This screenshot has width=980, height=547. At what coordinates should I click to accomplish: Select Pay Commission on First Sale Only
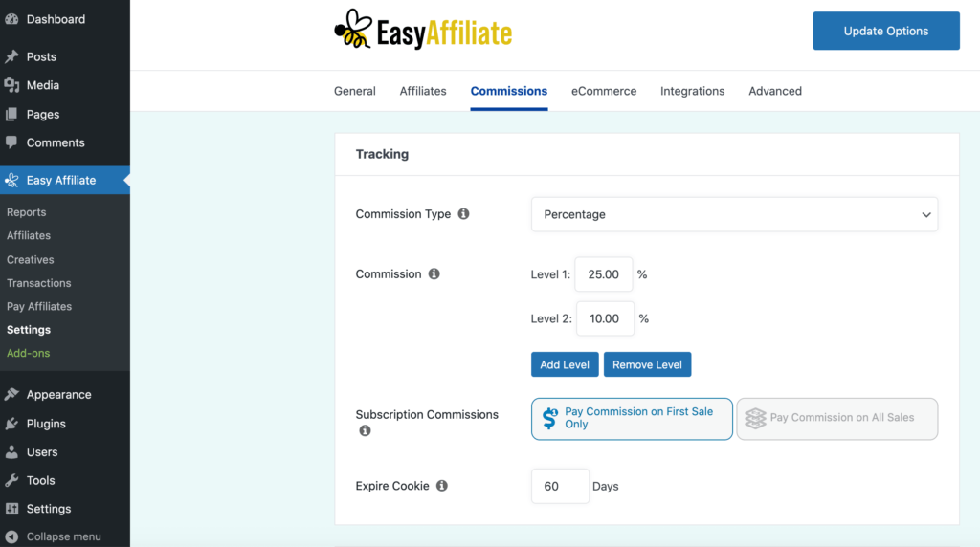pos(632,419)
